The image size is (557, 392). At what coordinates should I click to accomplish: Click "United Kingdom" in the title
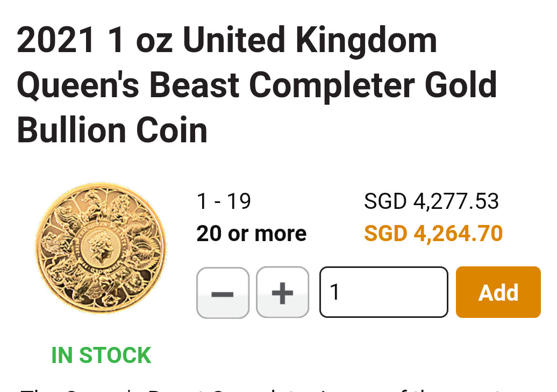[x=310, y=40]
